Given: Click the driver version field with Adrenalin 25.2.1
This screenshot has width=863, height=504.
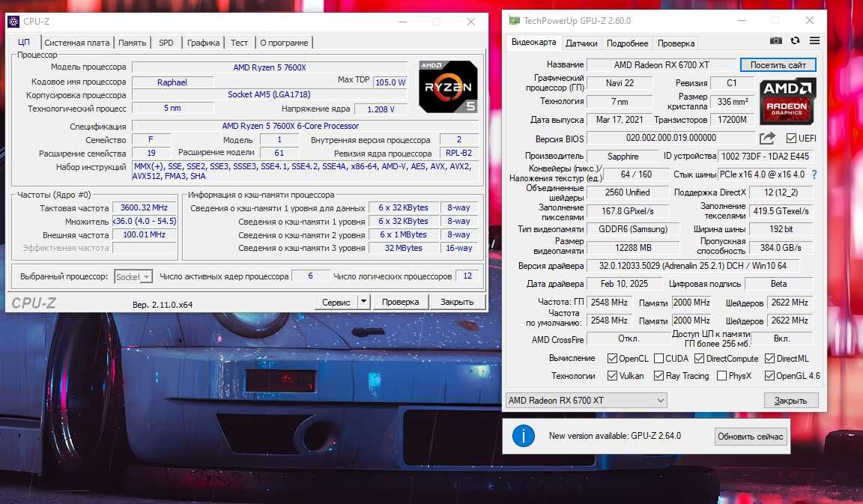Looking at the screenshot, I should point(692,266).
